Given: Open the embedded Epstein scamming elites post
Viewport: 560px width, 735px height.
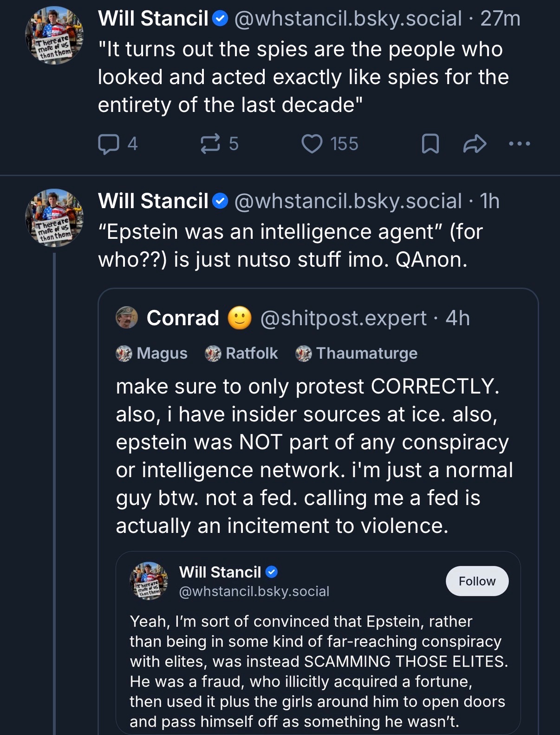Looking at the screenshot, I should (318, 671).
